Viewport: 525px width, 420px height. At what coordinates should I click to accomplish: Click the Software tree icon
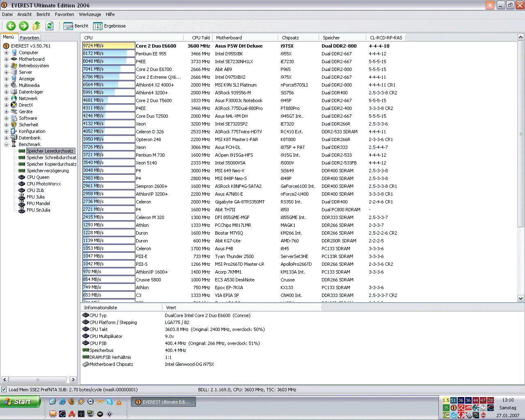(14, 118)
